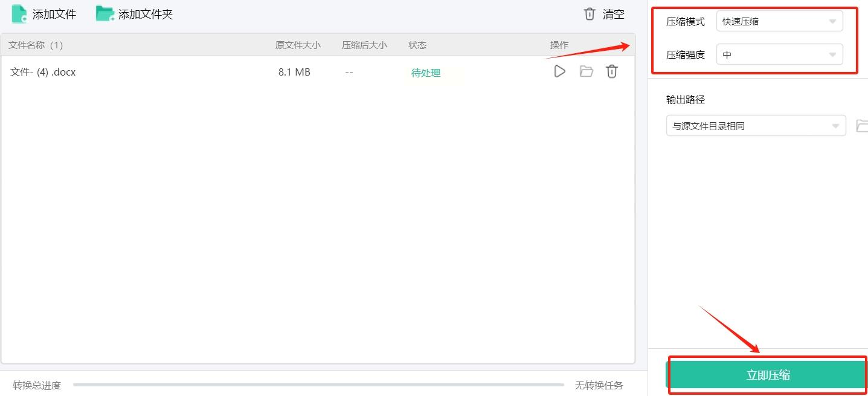
Task: Click the 无转换任务 status text
Action: (599, 385)
